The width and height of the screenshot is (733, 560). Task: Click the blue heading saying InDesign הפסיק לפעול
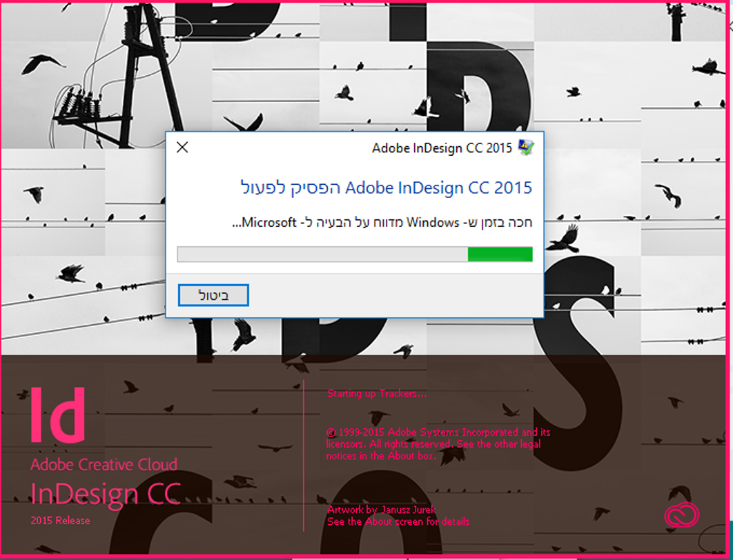(386, 188)
